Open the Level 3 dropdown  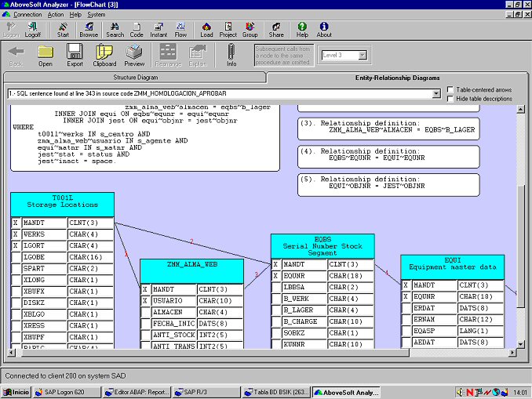(x=363, y=56)
